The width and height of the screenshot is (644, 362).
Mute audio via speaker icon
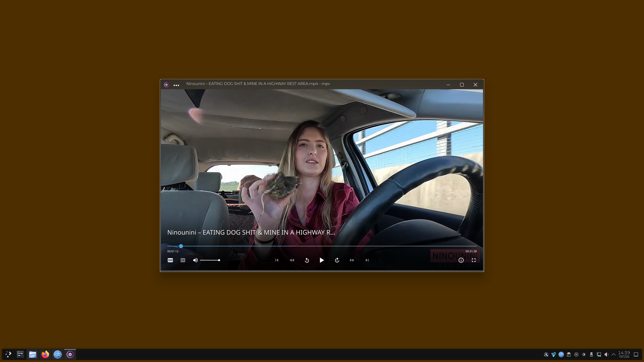195,260
